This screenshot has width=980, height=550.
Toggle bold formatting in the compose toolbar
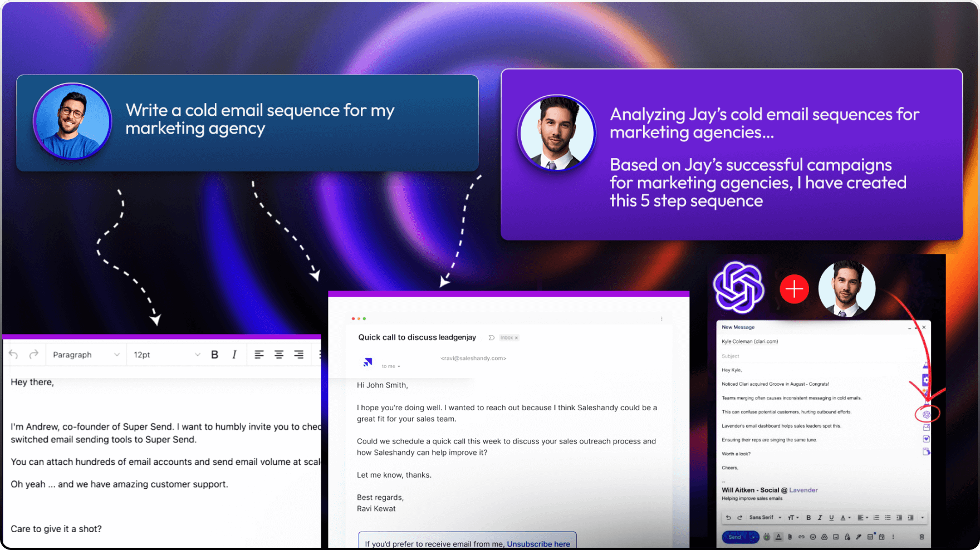[x=809, y=517]
